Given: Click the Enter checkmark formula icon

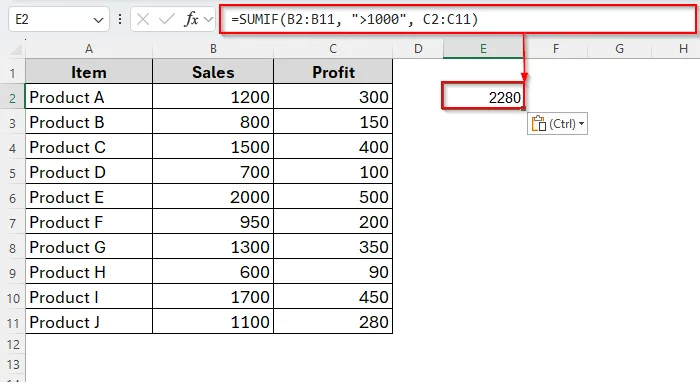Looking at the screenshot, I should tap(167, 19).
